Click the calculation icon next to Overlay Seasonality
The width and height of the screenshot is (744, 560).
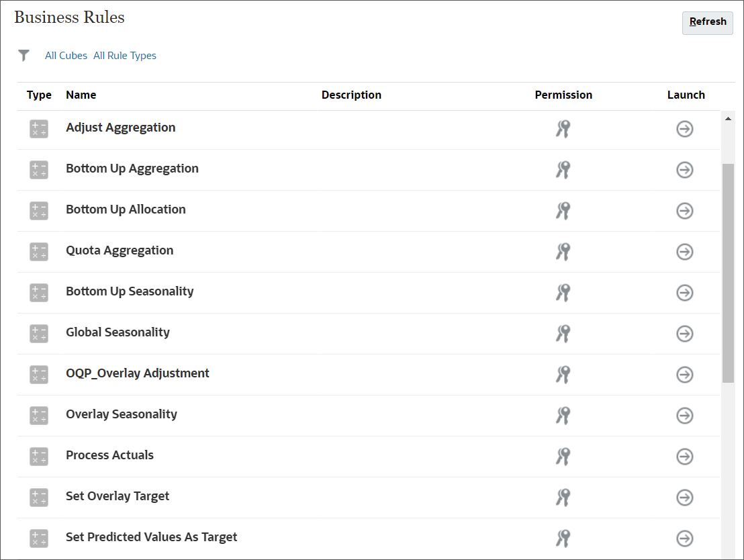click(x=38, y=416)
